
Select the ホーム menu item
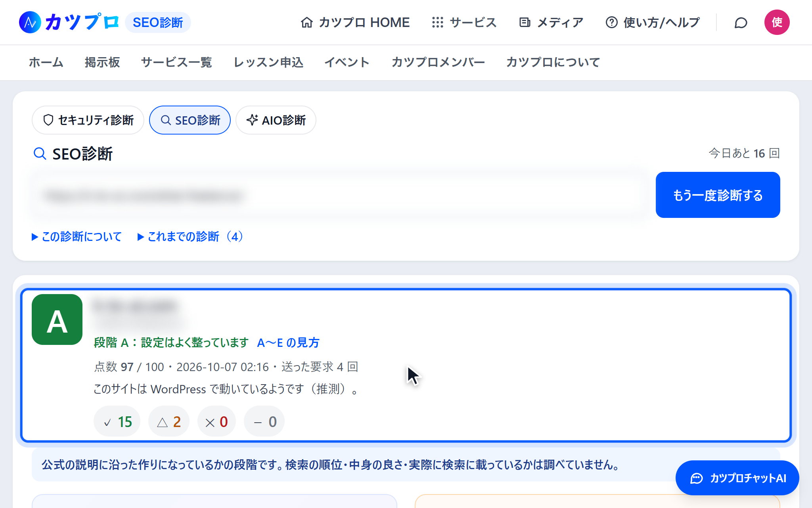click(46, 62)
